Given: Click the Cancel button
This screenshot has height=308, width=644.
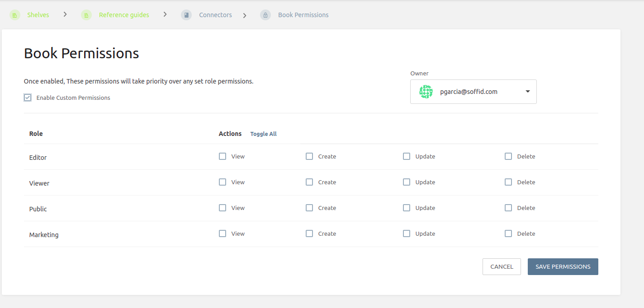Looking at the screenshot, I should 502,266.
